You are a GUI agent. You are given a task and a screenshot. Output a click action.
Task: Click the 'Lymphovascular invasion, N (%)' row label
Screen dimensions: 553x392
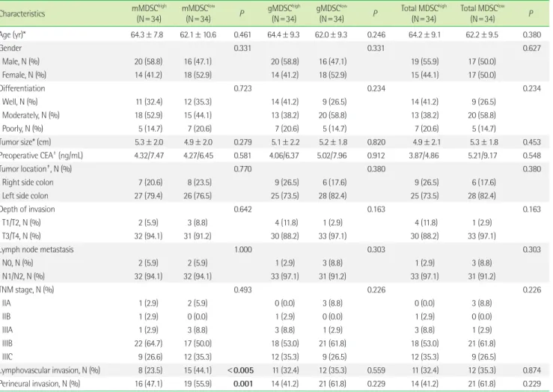(x=50, y=370)
